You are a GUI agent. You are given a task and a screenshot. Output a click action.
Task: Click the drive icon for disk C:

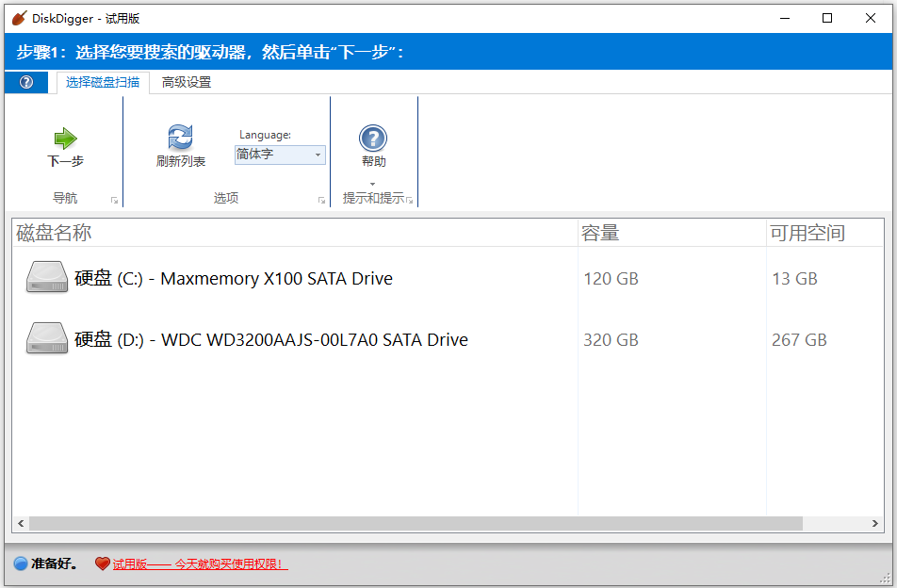pos(47,277)
